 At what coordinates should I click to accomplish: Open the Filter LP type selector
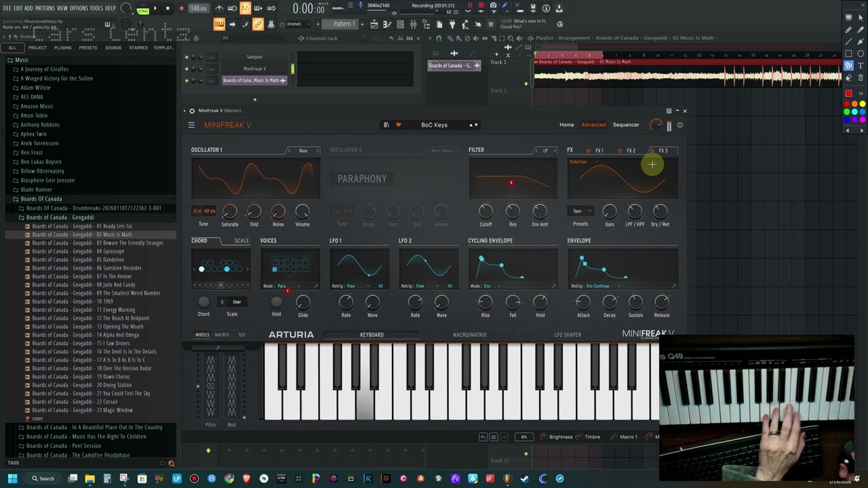(x=545, y=150)
